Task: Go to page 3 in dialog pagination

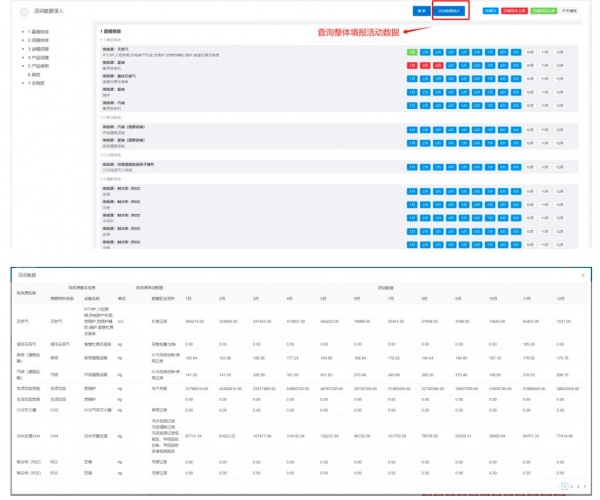Action: (578, 487)
